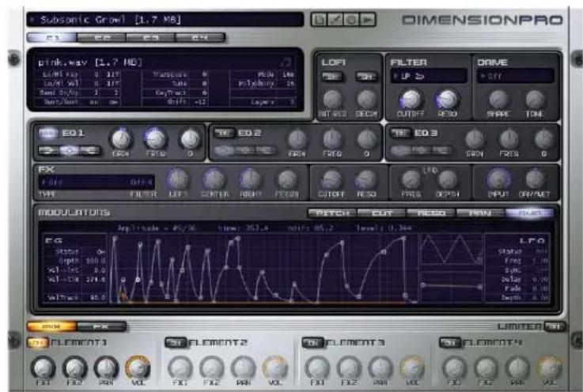
Task: Load a sample via pink.wav name
Action: click(x=90, y=62)
